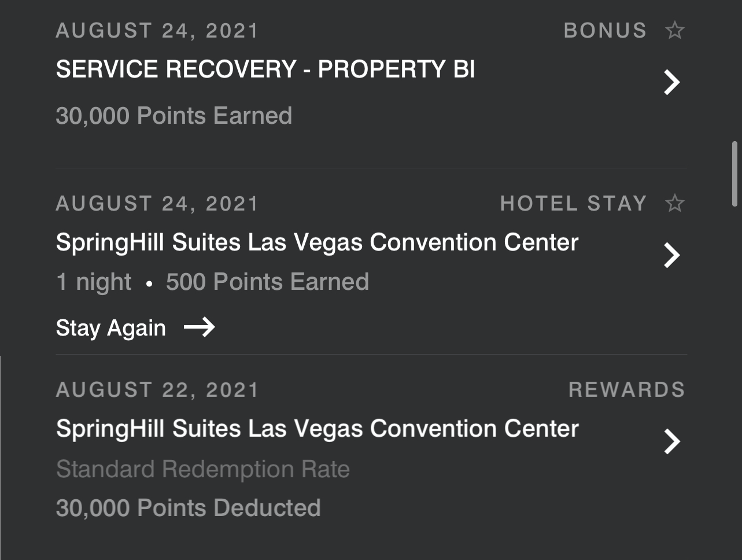
Task: Open the SpringHill Suites Las Vegas Convention Center entry
Action: pos(316,242)
